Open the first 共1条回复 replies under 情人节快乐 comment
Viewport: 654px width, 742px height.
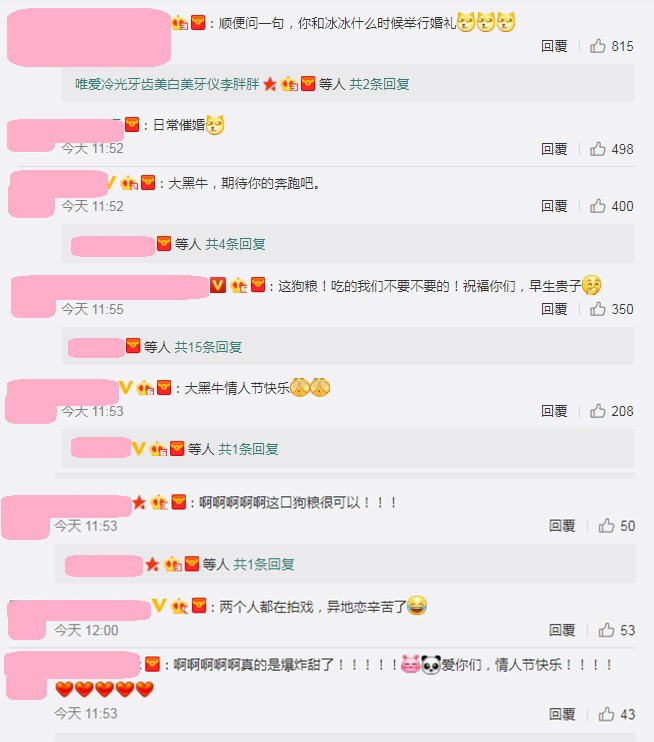(248, 449)
